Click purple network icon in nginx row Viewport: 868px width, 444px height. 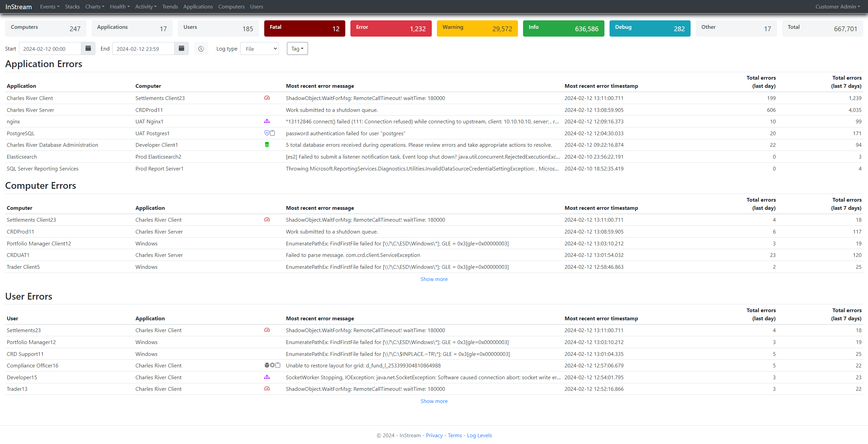pyautogui.click(x=267, y=121)
